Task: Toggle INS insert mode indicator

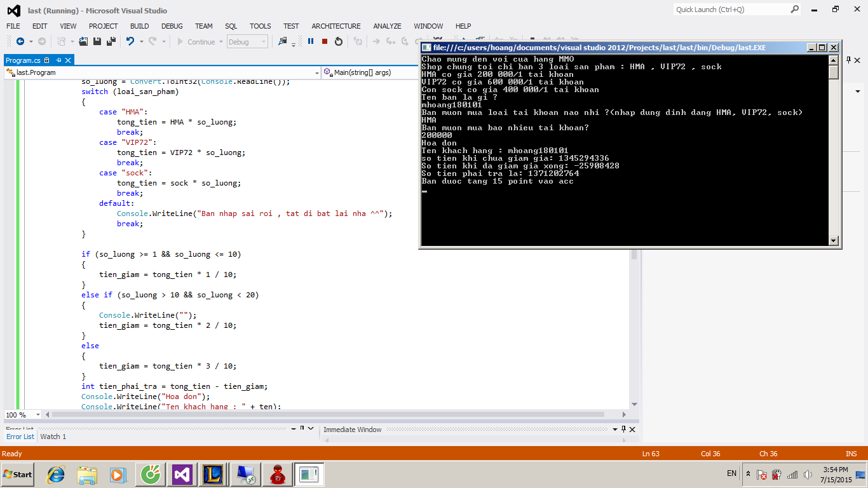Action: tap(851, 454)
